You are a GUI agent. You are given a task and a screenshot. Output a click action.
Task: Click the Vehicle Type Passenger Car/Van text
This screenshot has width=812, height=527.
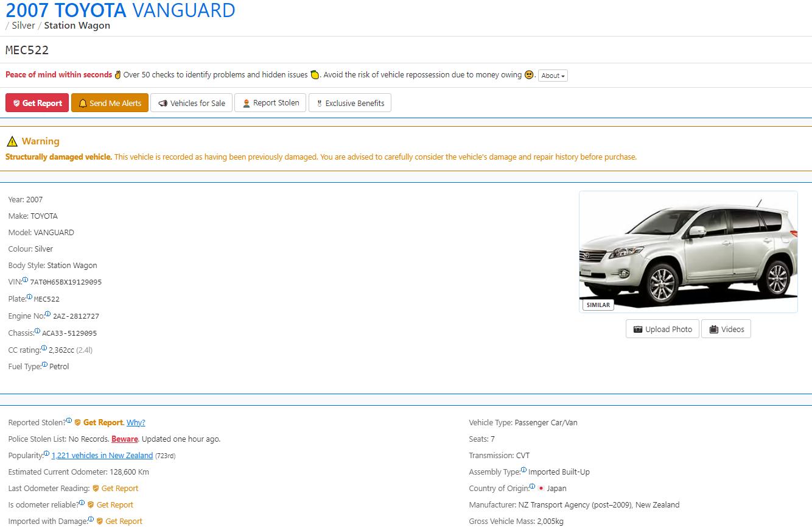[x=523, y=423]
